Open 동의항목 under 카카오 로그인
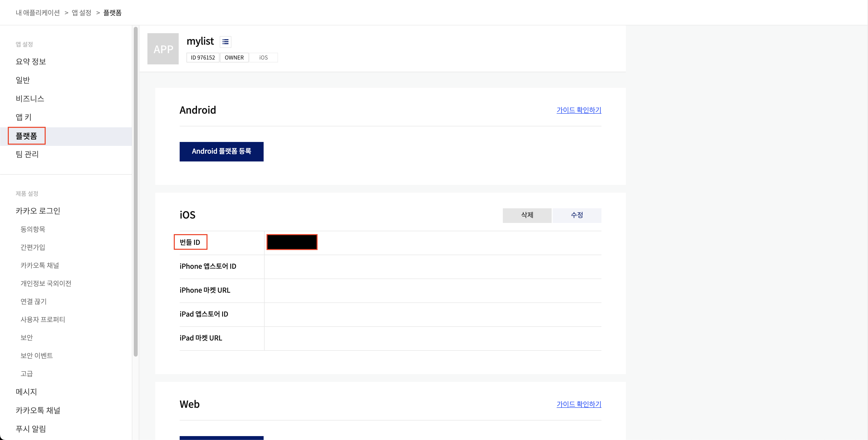 click(33, 229)
